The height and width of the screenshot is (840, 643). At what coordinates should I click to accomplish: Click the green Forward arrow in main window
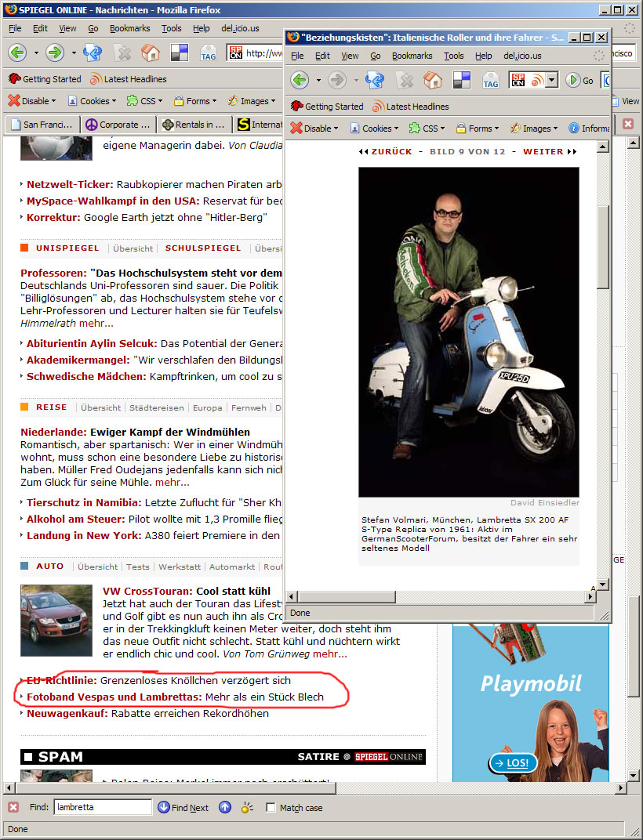(x=55, y=52)
